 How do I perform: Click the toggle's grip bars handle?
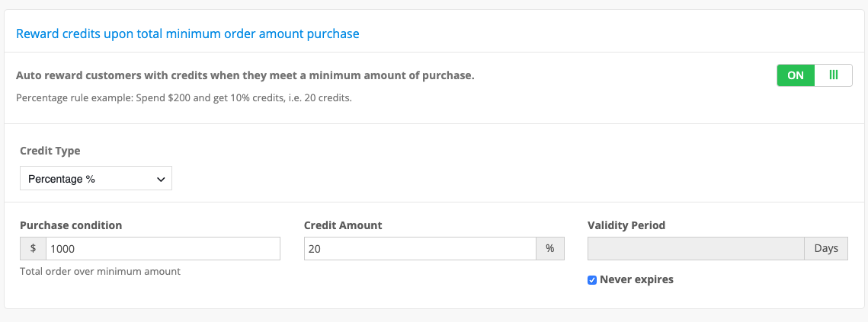click(834, 75)
